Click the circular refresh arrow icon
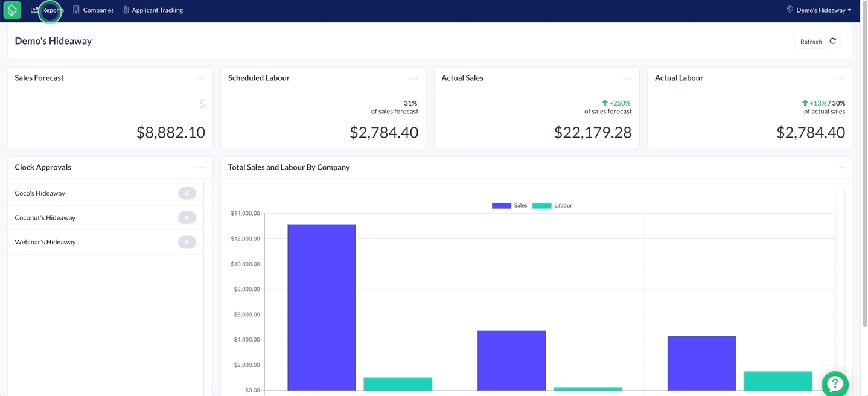Image resolution: width=868 pixels, height=396 pixels. pos(833,41)
